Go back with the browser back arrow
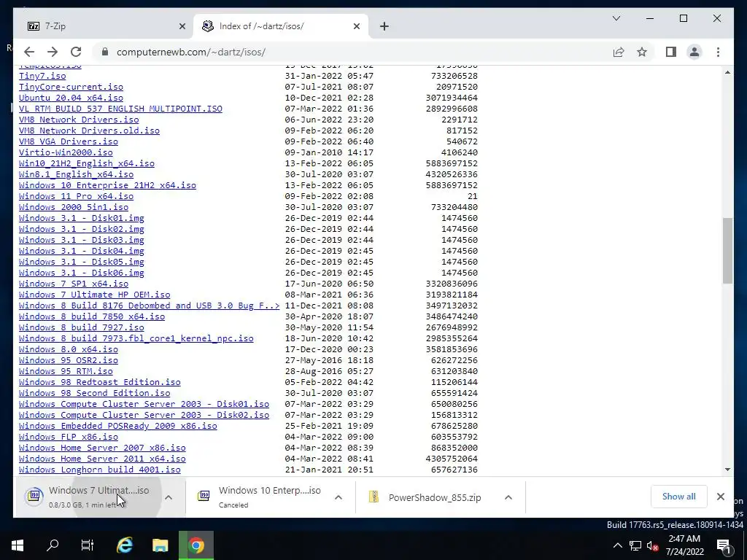 (29, 52)
